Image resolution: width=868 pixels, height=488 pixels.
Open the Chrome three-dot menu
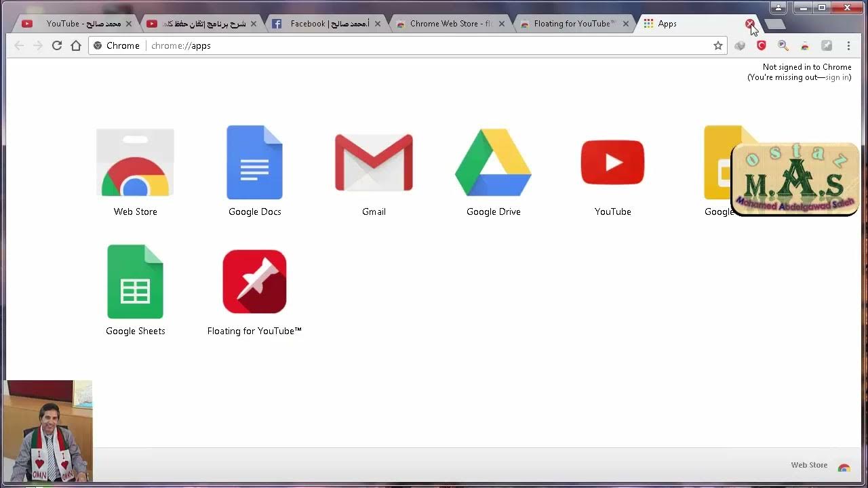pyautogui.click(x=848, y=45)
